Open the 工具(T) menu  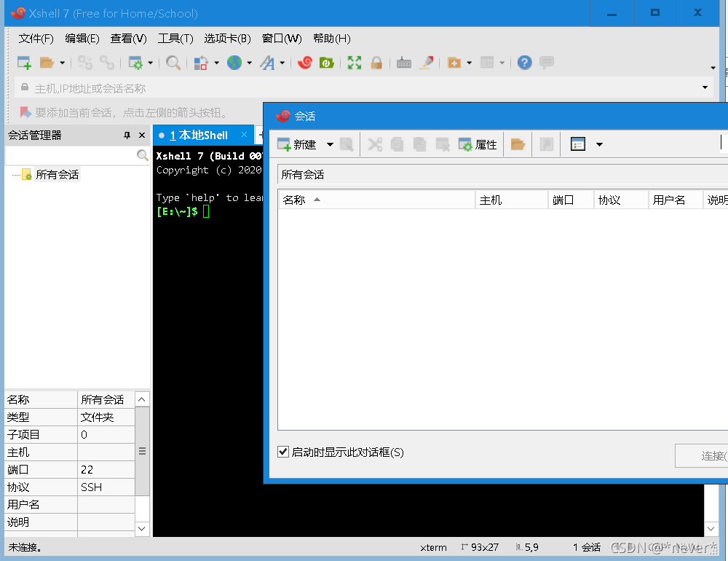pos(175,39)
